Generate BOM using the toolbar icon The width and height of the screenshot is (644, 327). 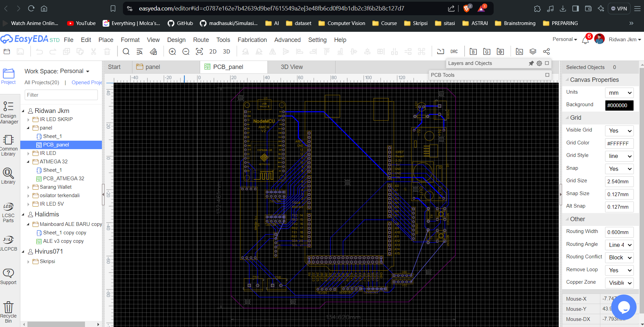click(473, 51)
